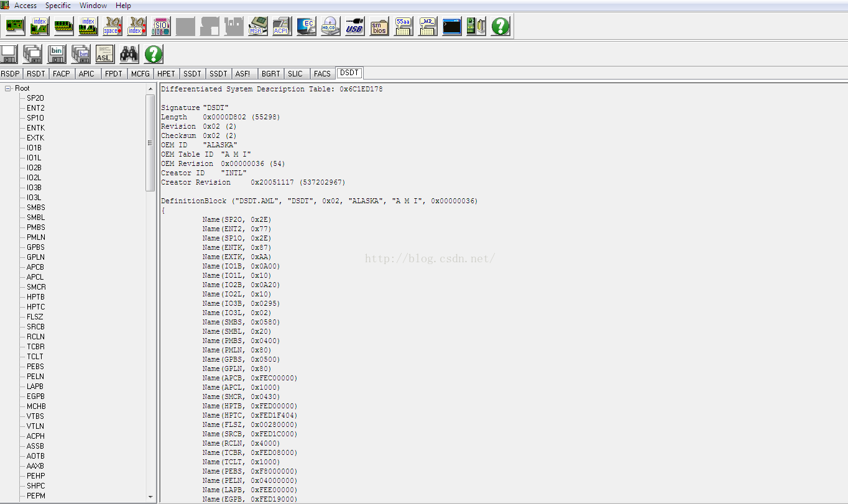The image size is (848, 504).
Task: Open the USB information window
Action: click(x=355, y=26)
